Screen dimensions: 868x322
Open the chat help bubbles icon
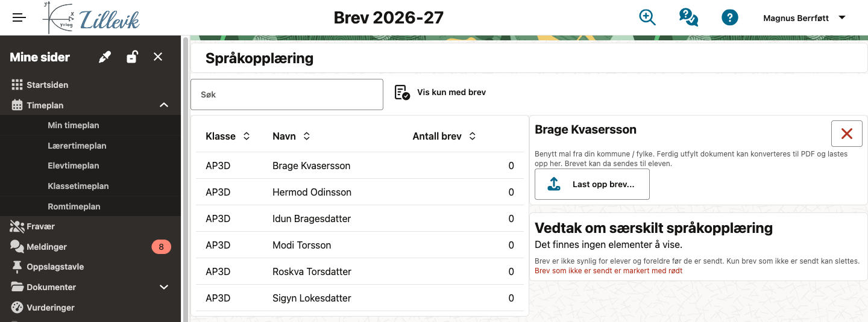click(x=688, y=17)
